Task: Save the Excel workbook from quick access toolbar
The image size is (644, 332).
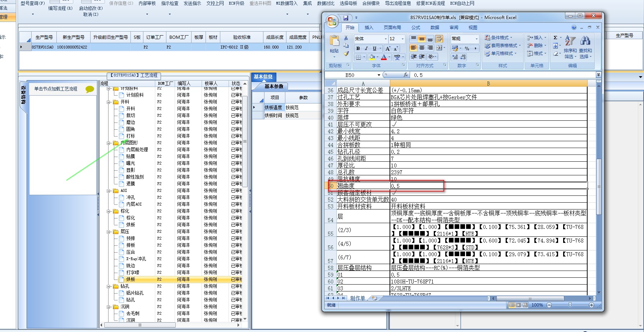Action: pos(346,18)
